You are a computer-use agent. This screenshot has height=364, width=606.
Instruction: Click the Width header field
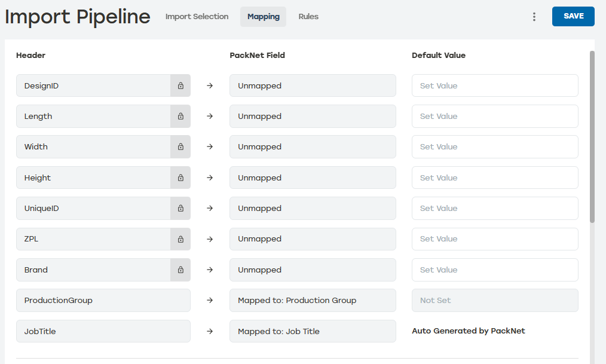tap(93, 146)
